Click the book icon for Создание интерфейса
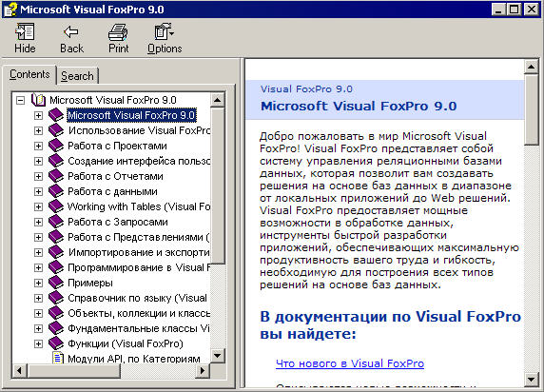The height and width of the screenshot is (392, 544). (56, 161)
